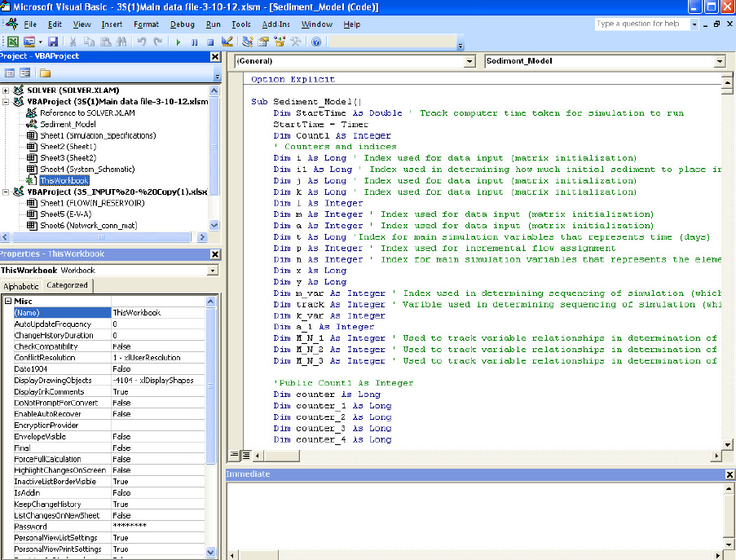Open the Debug menu
This screenshot has width=736, height=560.
tap(183, 24)
